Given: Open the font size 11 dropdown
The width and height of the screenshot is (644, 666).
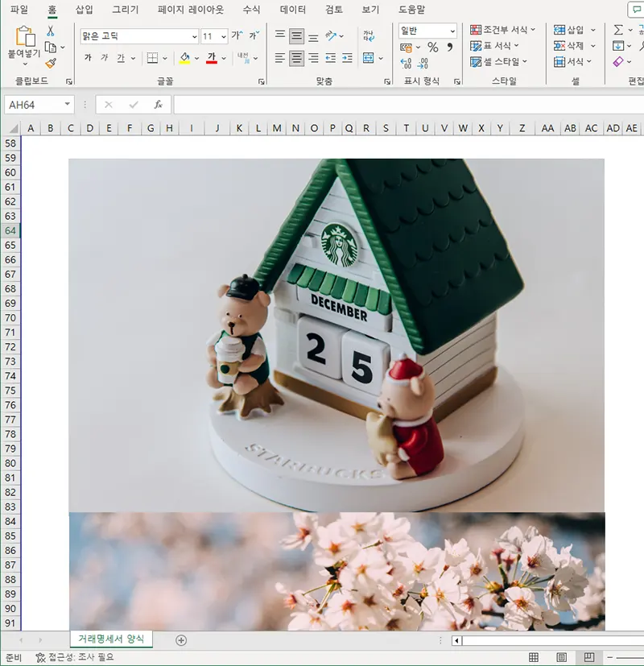Looking at the screenshot, I should [x=223, y=36].
